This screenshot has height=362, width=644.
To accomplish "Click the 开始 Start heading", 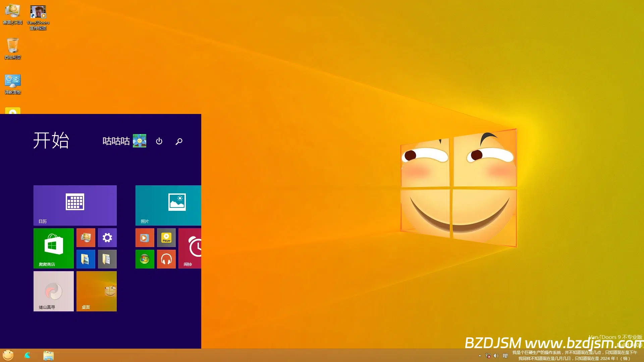I will click(x=51, y=140).
